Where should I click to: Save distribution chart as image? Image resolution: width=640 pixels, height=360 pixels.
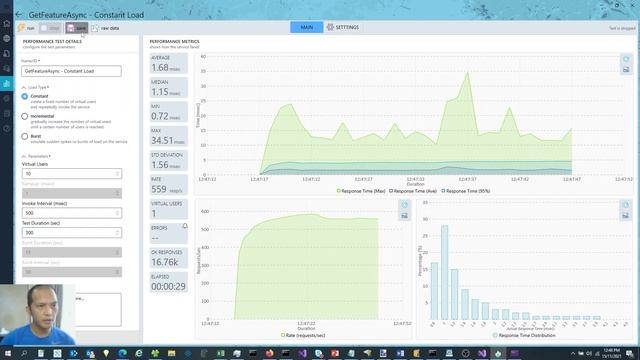tap(625, 216)
